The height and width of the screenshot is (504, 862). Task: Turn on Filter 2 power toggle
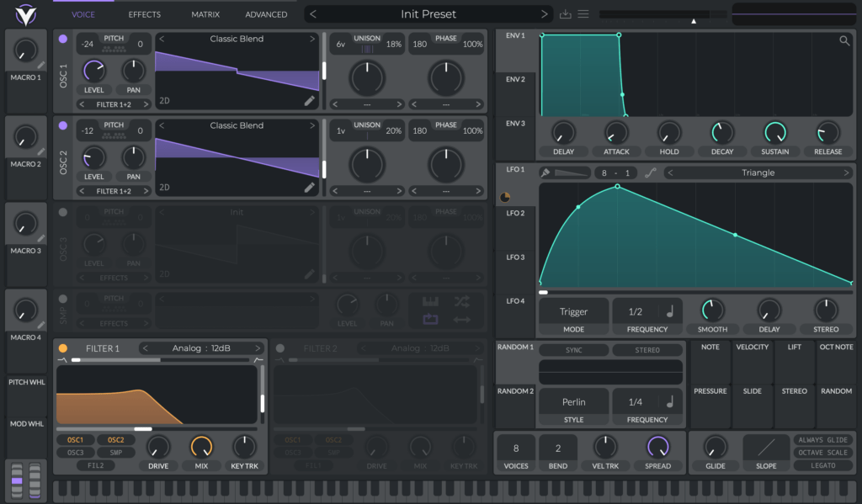tap(279, 347)
